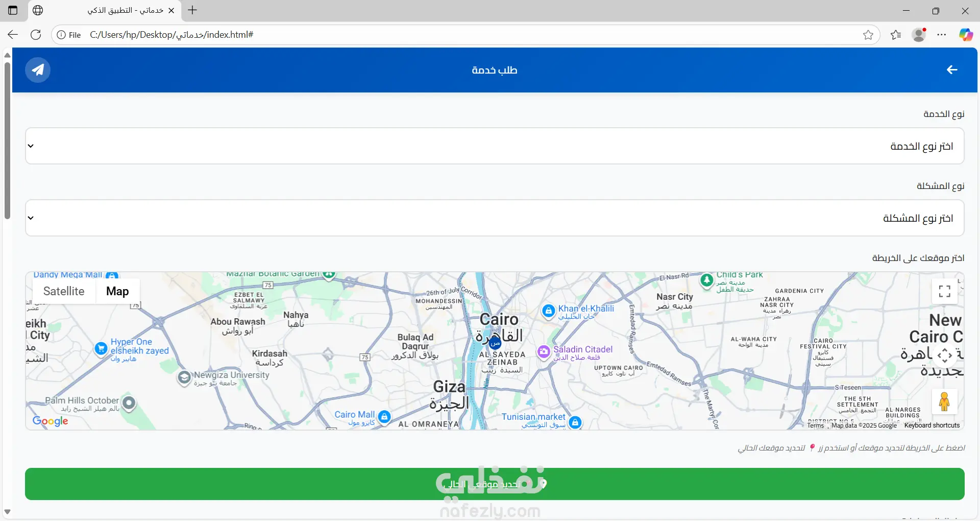Open a new browser tab
This screenshot has width=980, height=521.
coord(192,10)
